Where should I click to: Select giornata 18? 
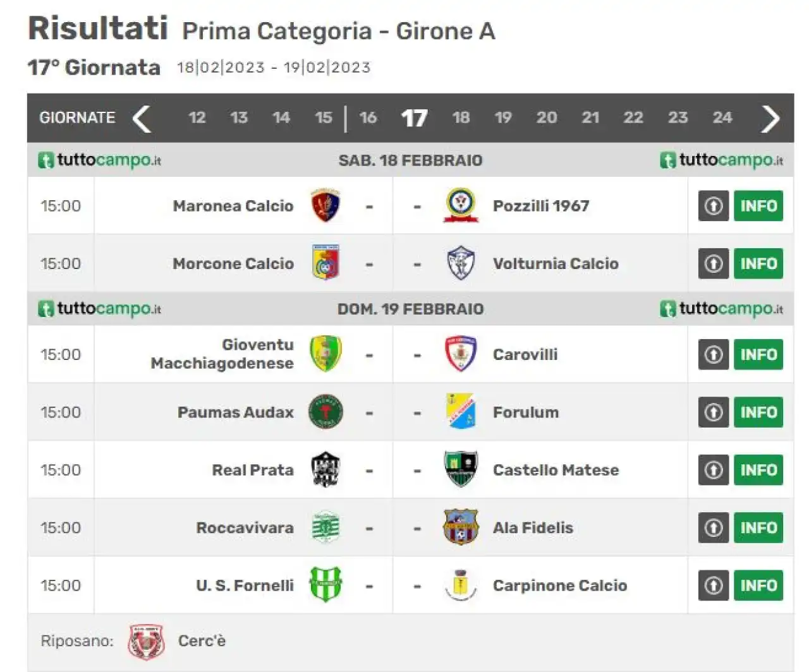coord(461,117)
